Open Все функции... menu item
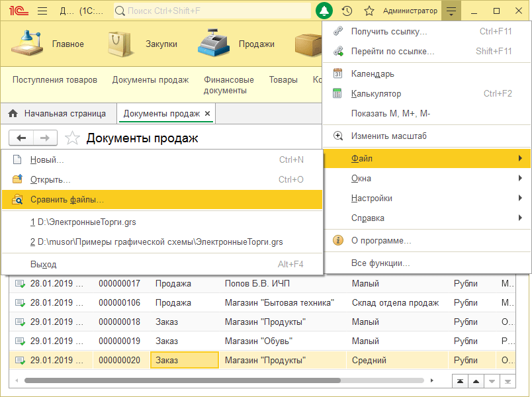Screen dimensions: 532x397 [427, 263]
